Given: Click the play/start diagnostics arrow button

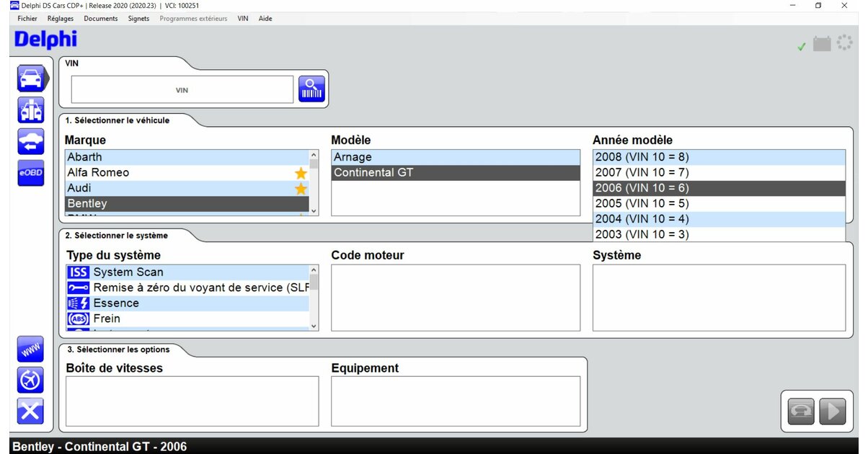Looking at the screenshot, I should coord(832,411).
